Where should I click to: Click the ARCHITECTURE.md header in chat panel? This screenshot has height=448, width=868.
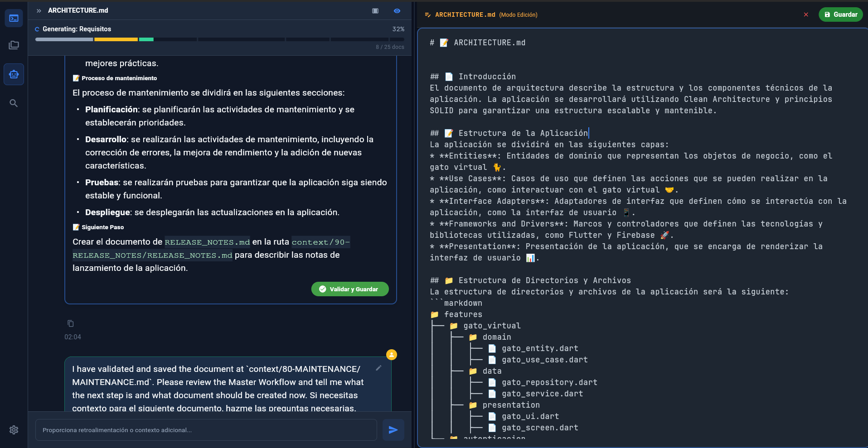tap(78, 10)
